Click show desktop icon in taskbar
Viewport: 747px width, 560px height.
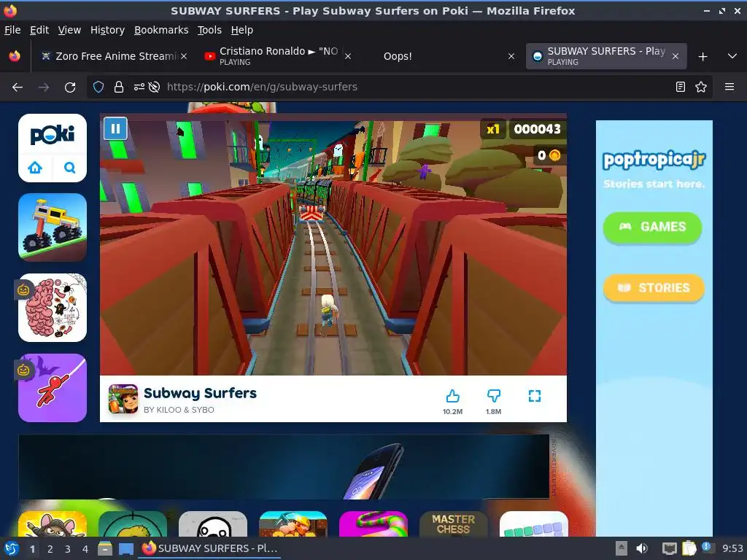coord(125,549)
